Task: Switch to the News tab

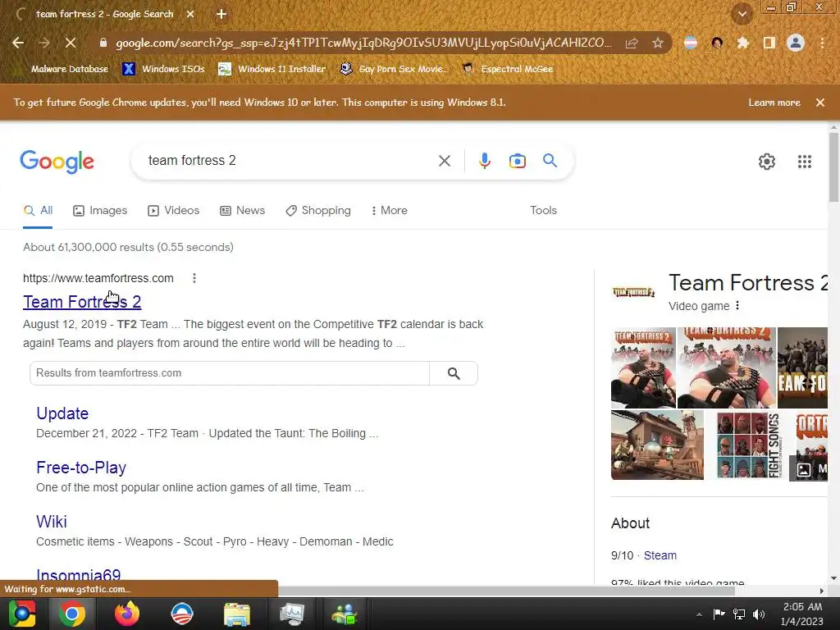Action: (243, 211)
